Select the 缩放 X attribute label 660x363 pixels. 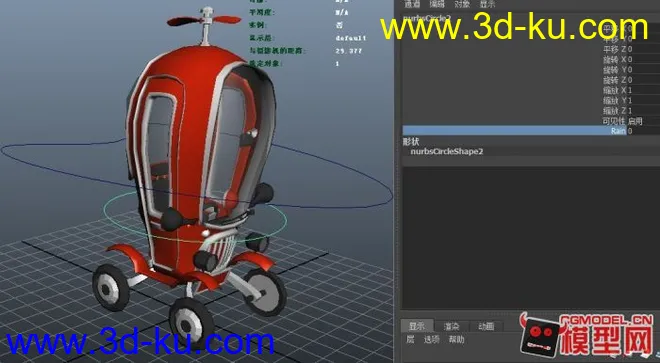click(x=614, y=90)
